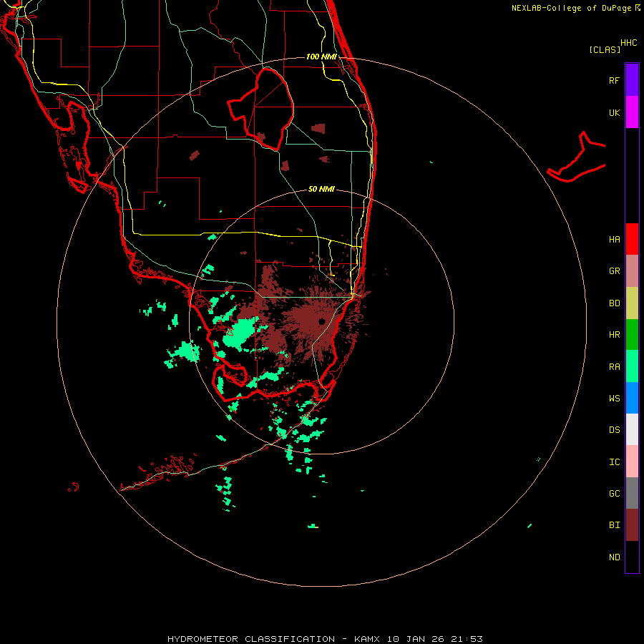Click the RF purple legend swatch
This screenshot has height=644, width=644.
[x=632, y=80]
